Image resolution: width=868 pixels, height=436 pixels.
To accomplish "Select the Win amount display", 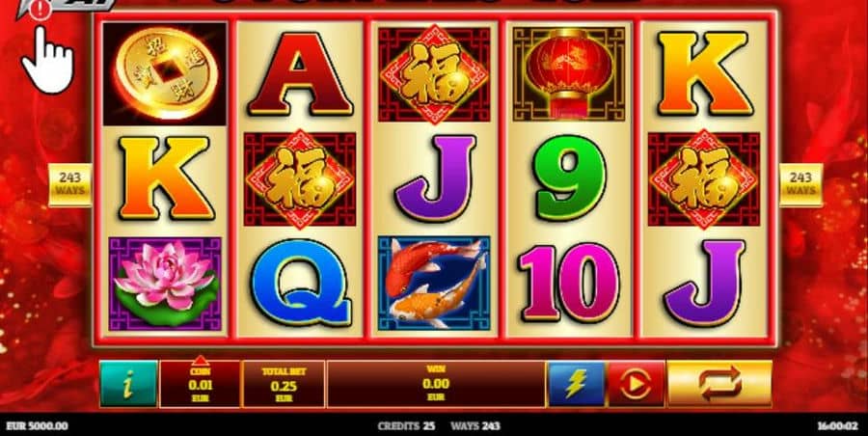I will [436, 384].
